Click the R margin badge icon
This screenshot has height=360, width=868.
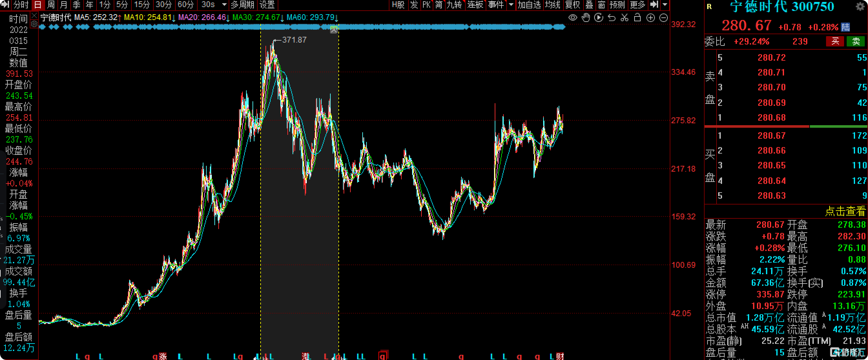click(709, 7)
